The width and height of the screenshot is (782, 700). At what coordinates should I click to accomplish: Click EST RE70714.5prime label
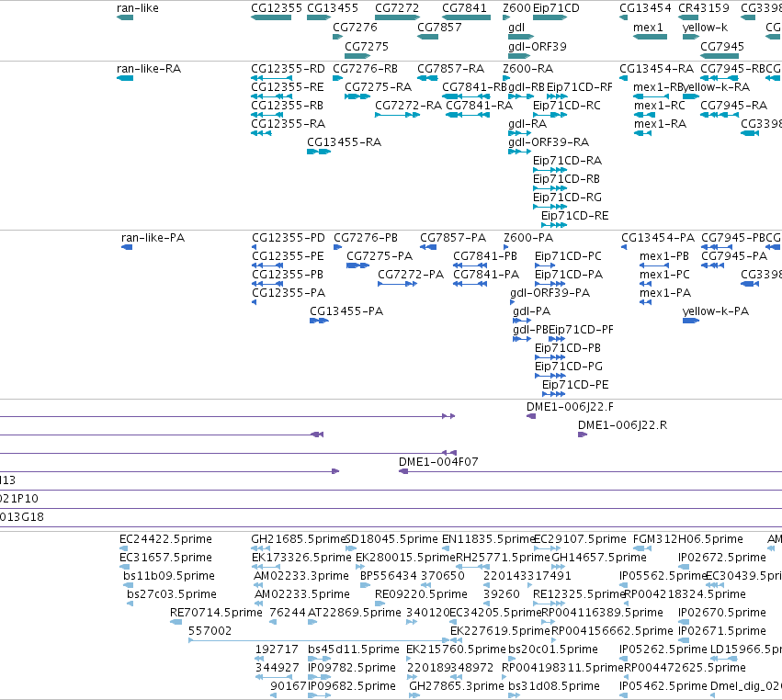216,613
